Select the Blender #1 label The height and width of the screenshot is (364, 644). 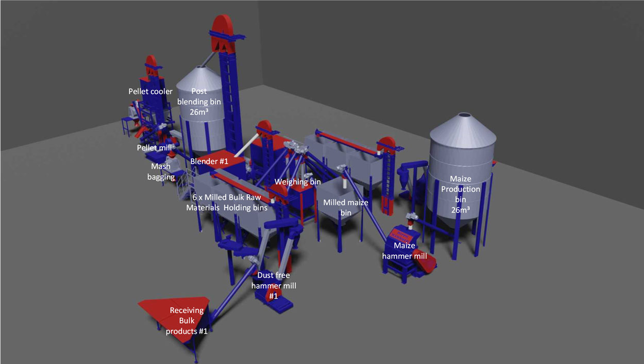click(x=209, y=161)
